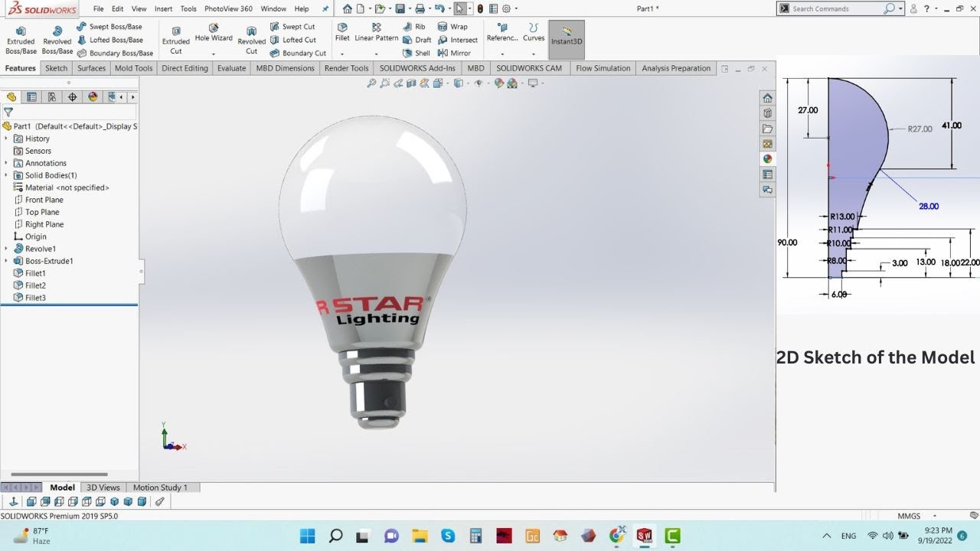980x551 pixels.
Task: Apply the Fillet tool from the ribbon
Action: [342, 33]
